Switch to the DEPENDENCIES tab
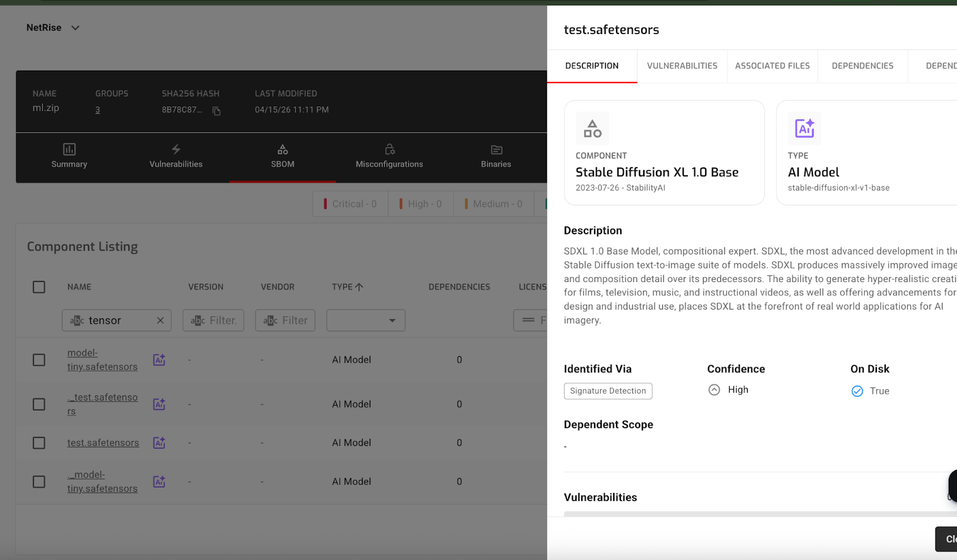The width and height of the screenshot is (957, 560). [x=862, y=66]
